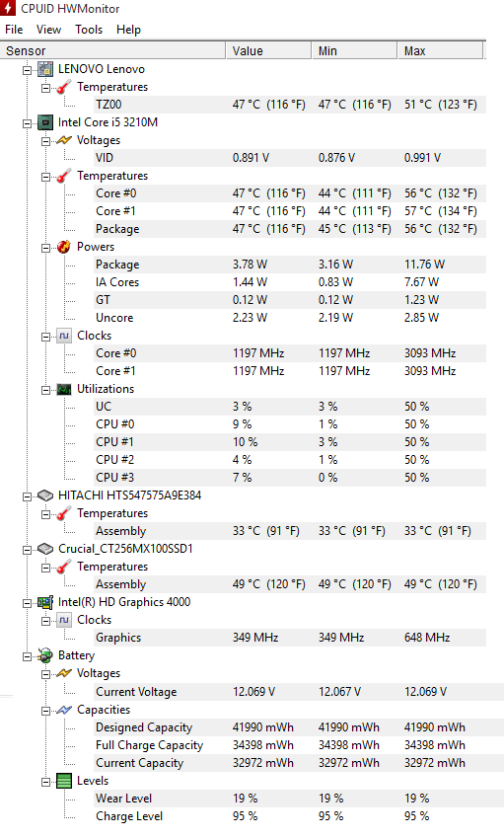Collapse the Utilizations group
Image resolution: width=504 pixels, height=838 pixels.
pos(46,390)
